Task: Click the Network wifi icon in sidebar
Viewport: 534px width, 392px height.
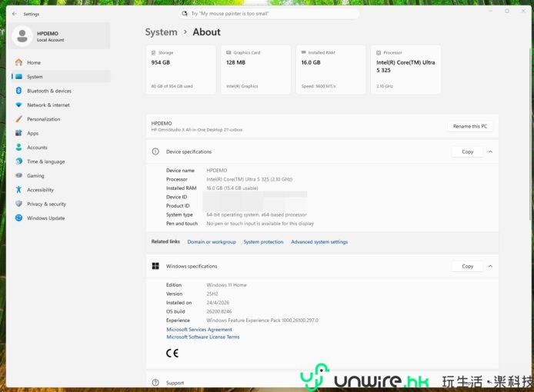Action: pos(18,105)
